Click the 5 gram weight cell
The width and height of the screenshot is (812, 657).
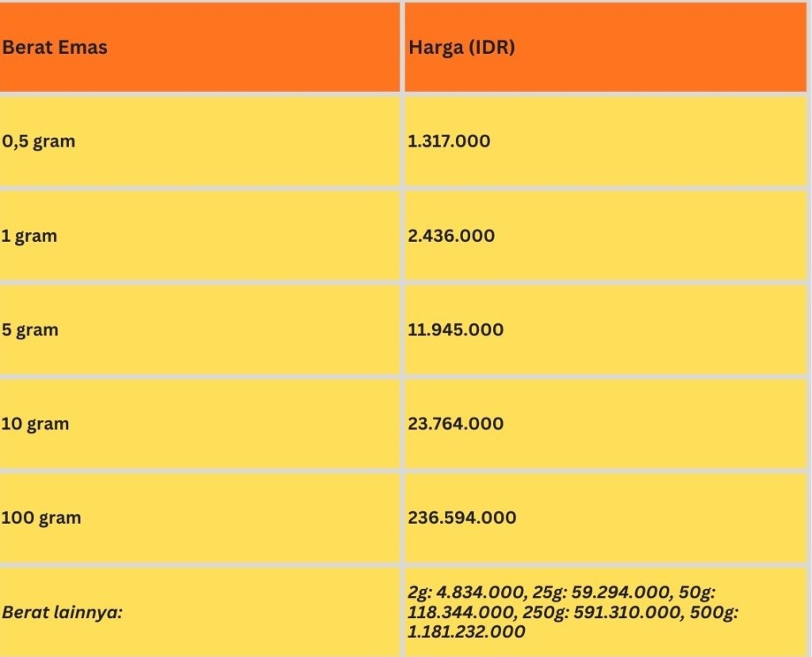pos(30,330)
